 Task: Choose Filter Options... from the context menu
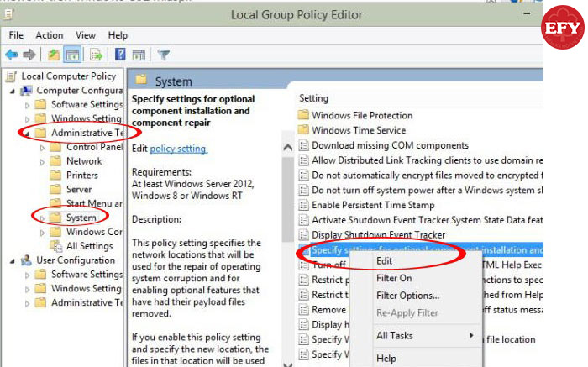click(407, 296)
